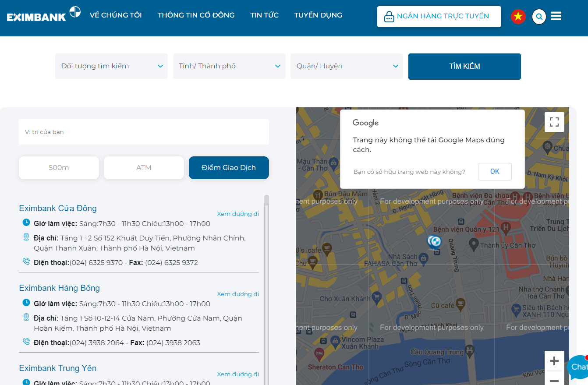The image size is (588, 385).
Task: Open the Eximbank Hàng Bông branch title
Action: click(60, 288)
